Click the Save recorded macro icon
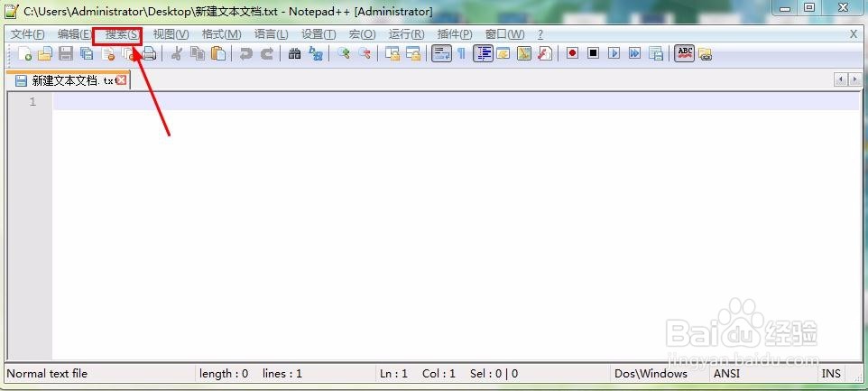 [x=656, y=53]
